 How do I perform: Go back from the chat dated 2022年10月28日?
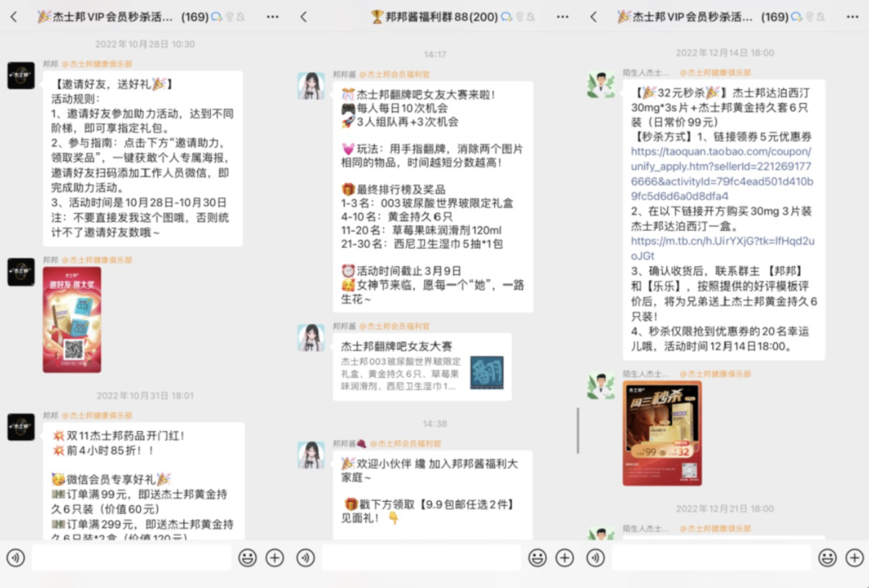click(x=14, y=17)
